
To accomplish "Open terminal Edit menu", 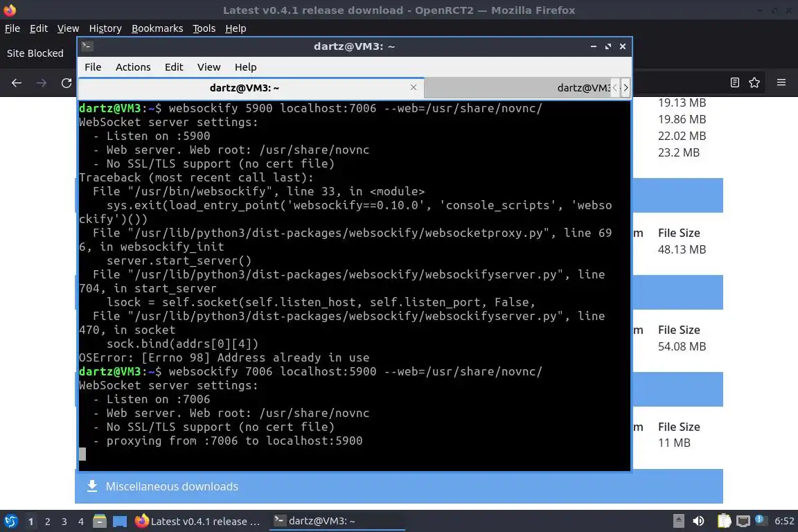I will (x=174, y=67).
